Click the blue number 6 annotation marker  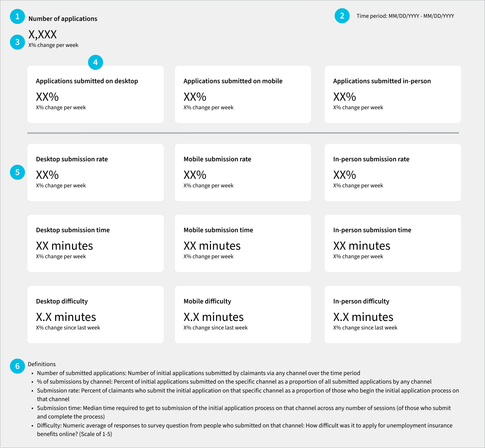(17, 366)
